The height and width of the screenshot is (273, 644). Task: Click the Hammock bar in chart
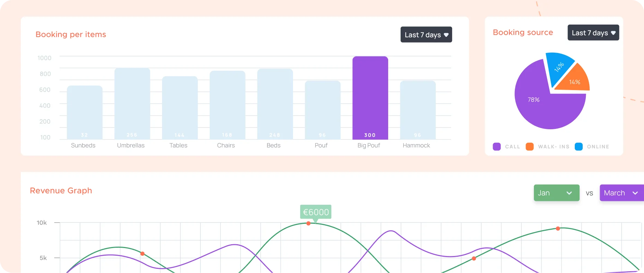coord(418,110)
